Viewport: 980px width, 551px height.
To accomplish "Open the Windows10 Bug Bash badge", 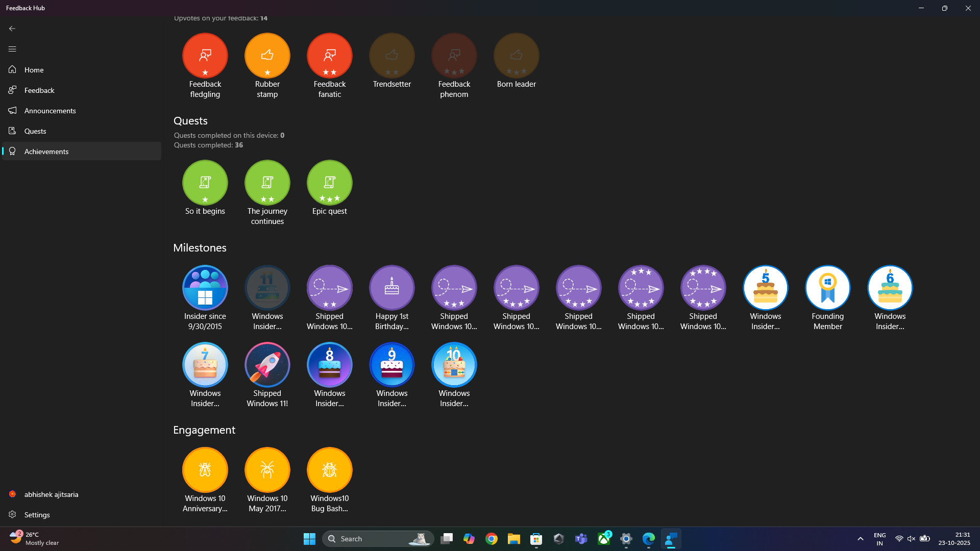I will click(330, 470).
